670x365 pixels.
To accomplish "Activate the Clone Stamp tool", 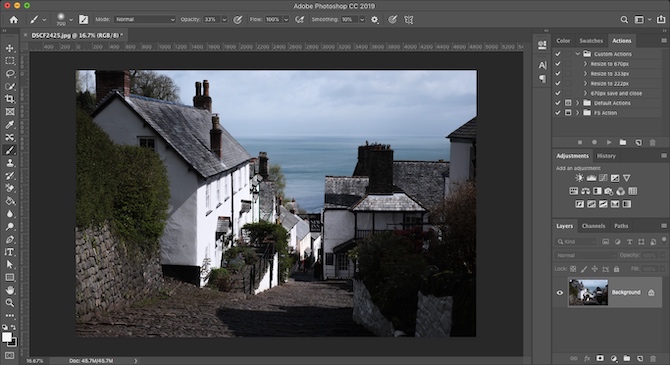I will 9,163.
